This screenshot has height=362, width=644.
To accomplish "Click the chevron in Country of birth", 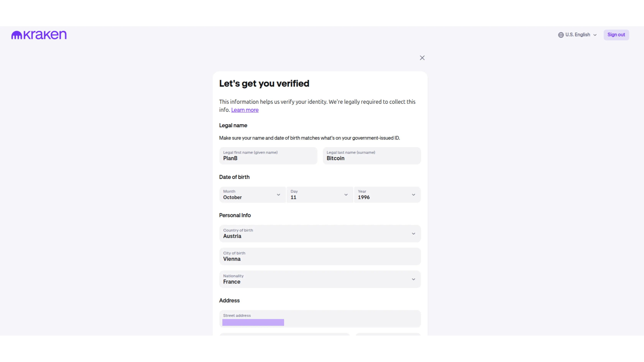I will pyautogui.click(x=413, y=234).
